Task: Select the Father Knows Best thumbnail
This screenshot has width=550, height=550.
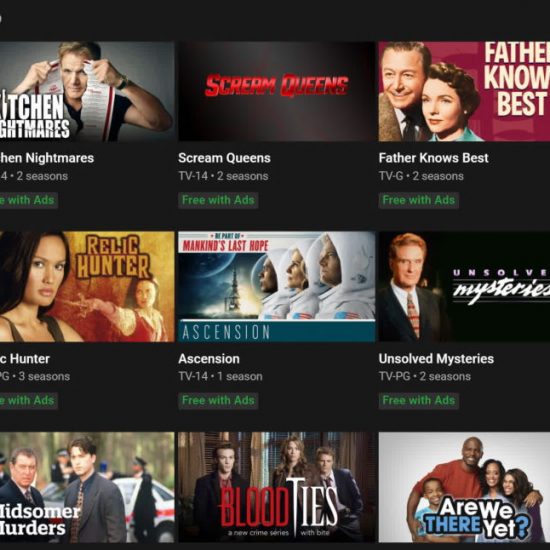Action: [x=464, y=92]
